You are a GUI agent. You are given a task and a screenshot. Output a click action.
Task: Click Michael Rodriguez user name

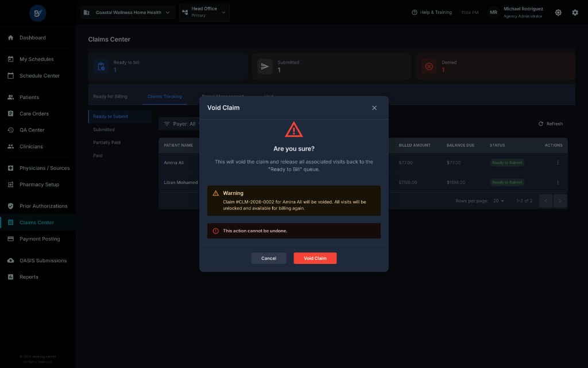pyautogui.click(x=523, y=9)
